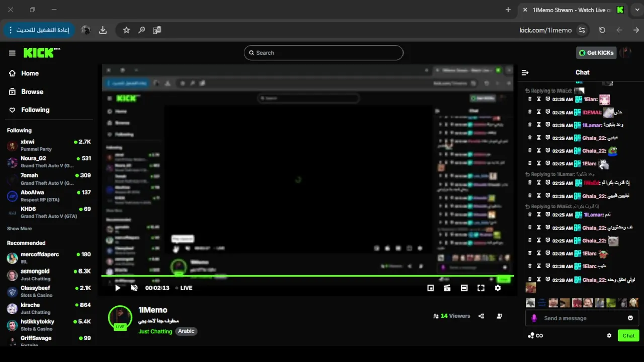Open the emote picker smiley
The image size is (644, 362).
[x=630, y=318]
